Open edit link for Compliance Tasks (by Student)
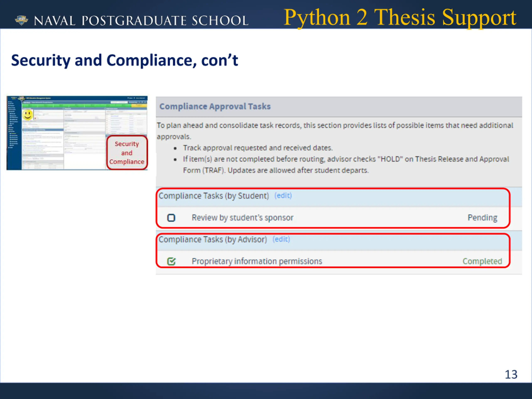Screen dimensions: 532x399 [x=283, y=196]
